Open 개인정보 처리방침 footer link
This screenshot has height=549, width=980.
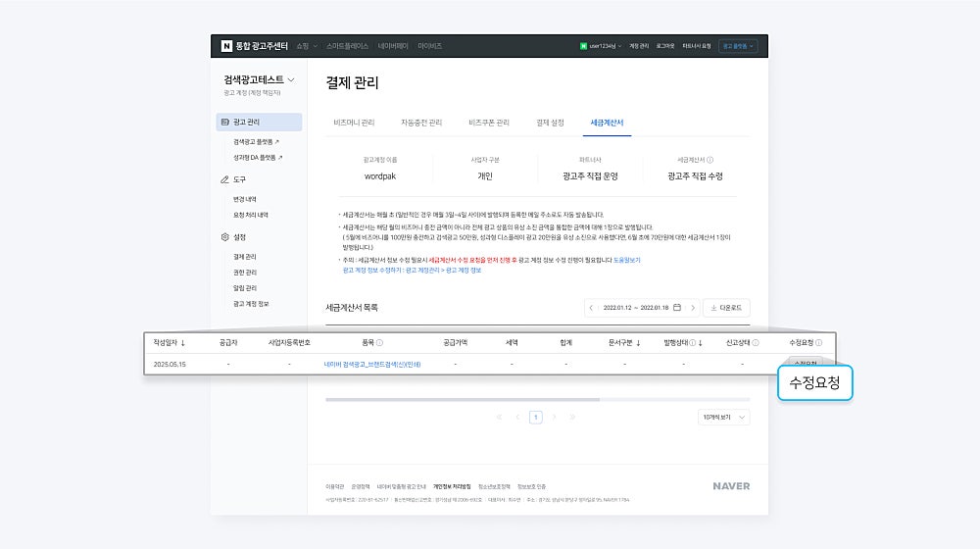pos(452,486)
